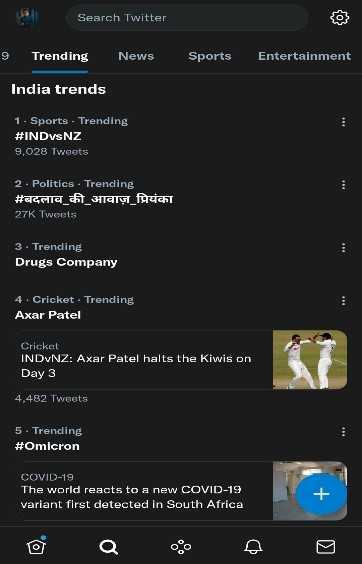Go to Home feed icon
The image size is (362, 564).
(36, 546)
